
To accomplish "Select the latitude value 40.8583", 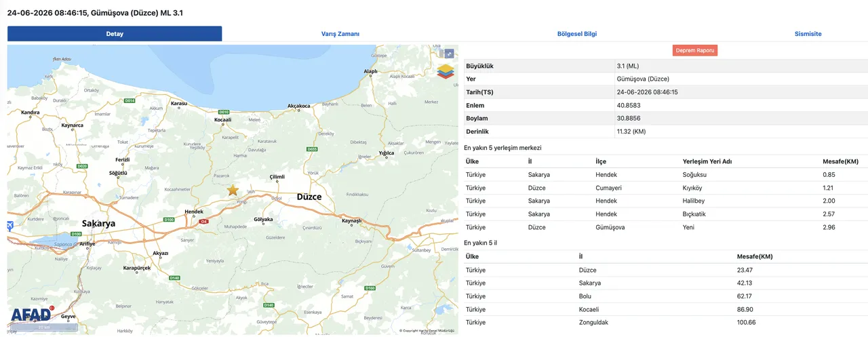I will tap(629, 105).
